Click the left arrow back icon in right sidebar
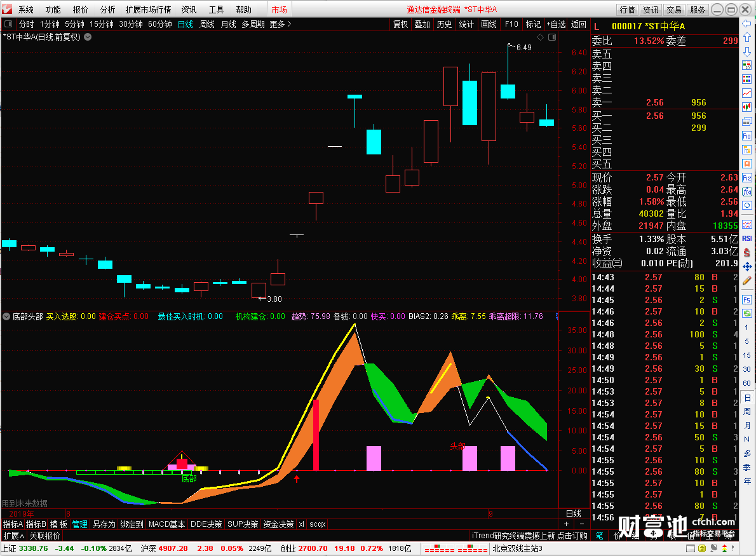756x556 pixels. [747, 24]
